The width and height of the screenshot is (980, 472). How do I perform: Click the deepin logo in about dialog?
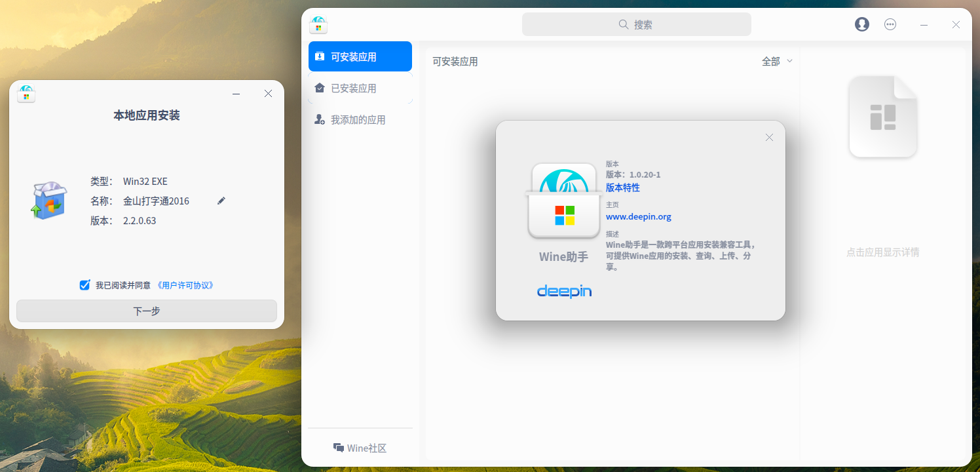pyautogui.click(x=564, y=290)
